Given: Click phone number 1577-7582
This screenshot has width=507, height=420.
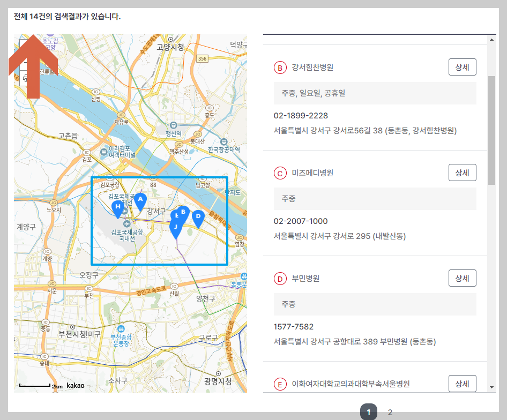Looking at the screenshot, I should coord(294,327).
